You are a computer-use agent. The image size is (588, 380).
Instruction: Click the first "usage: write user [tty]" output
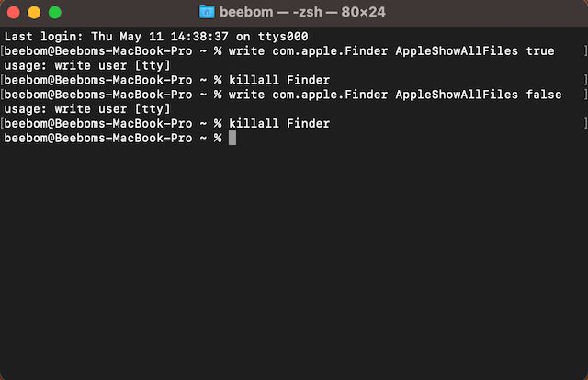(87, 66)
